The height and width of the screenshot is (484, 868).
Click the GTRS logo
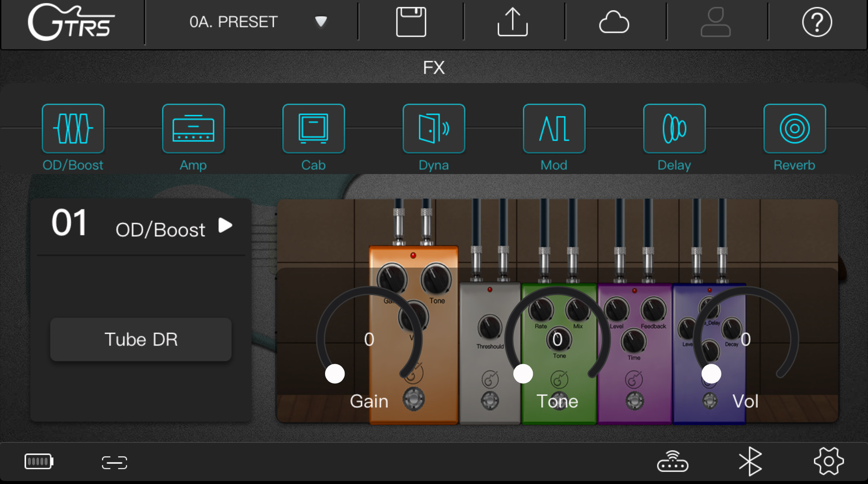click(71, 22)
